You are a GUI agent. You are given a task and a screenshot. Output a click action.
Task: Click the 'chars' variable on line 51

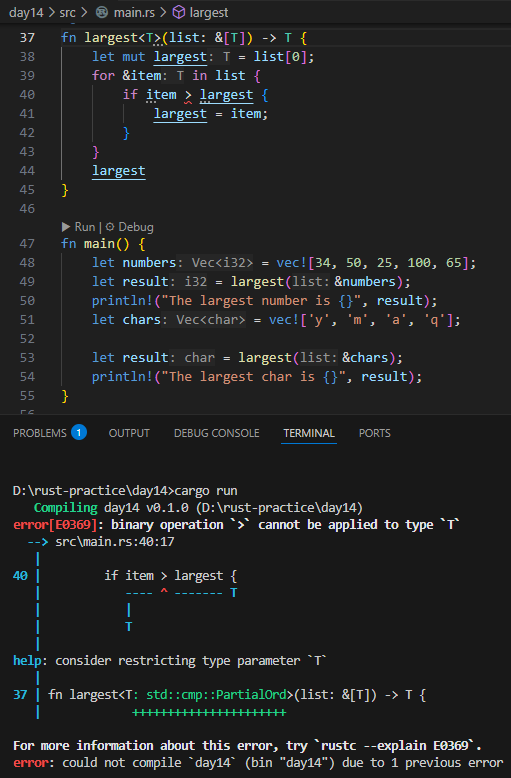coord(141,320)
